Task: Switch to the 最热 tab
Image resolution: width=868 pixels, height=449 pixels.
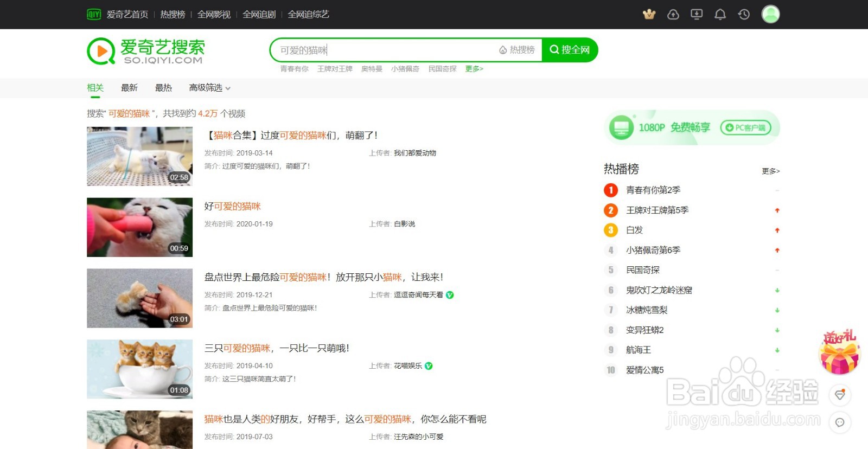Action: (163, 88)
